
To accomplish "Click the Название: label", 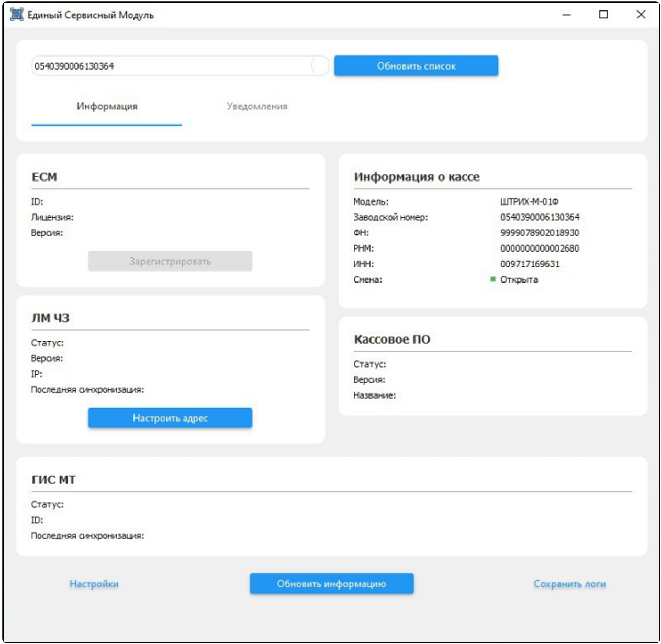I will coord(375,396).
